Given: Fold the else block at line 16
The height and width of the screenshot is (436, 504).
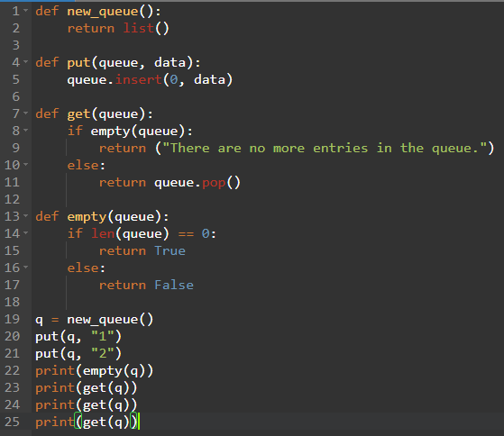Looking at the screenshot, I should point(26,268).
